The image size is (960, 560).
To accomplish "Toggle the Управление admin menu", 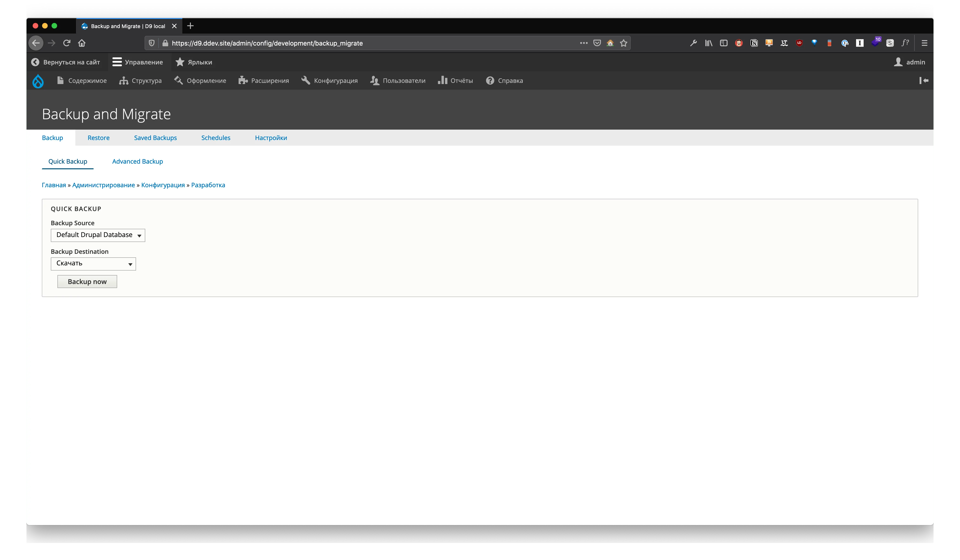I will pos(137,62).
